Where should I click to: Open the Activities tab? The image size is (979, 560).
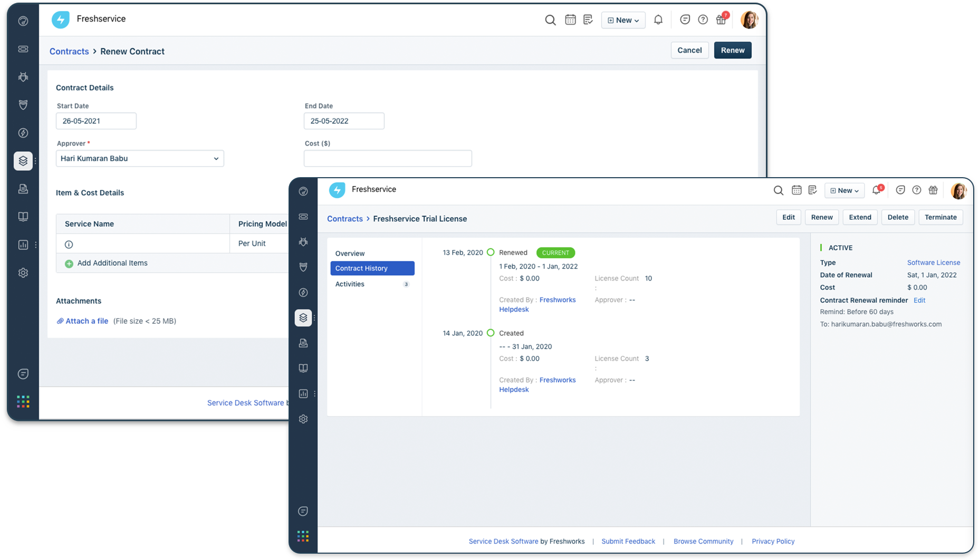[x=350, y=284]
